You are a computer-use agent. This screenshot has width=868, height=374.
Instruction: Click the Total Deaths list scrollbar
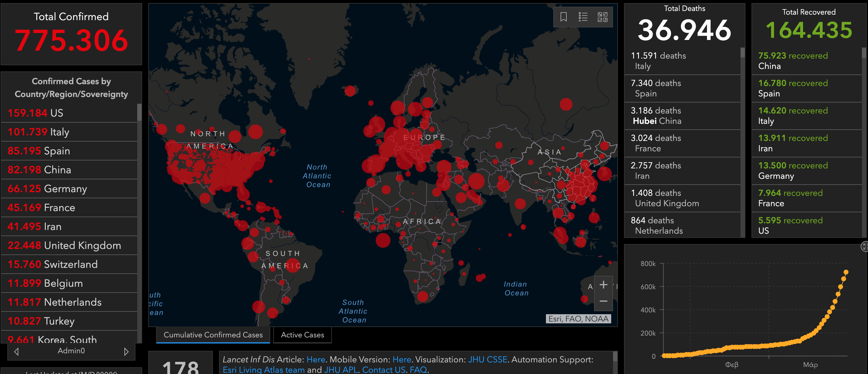742,52
